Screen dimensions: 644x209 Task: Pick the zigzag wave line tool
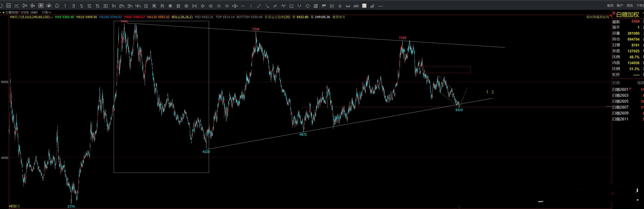pos(283,6)
